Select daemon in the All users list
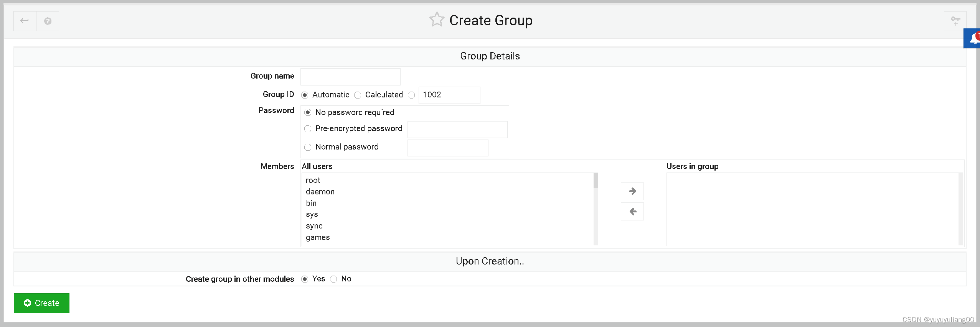The height and width of the screenshot is (327, 980). click(320, 192)
